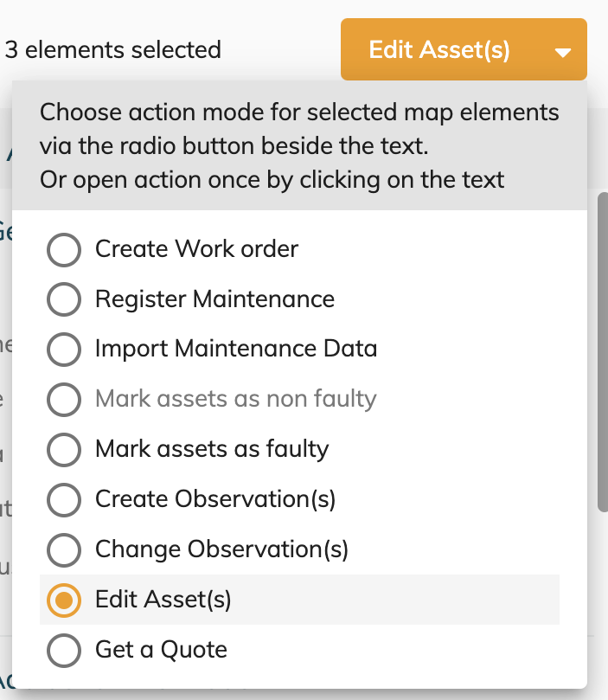
Task: Select the Get a Quote radio button
Action: (64, 650)
